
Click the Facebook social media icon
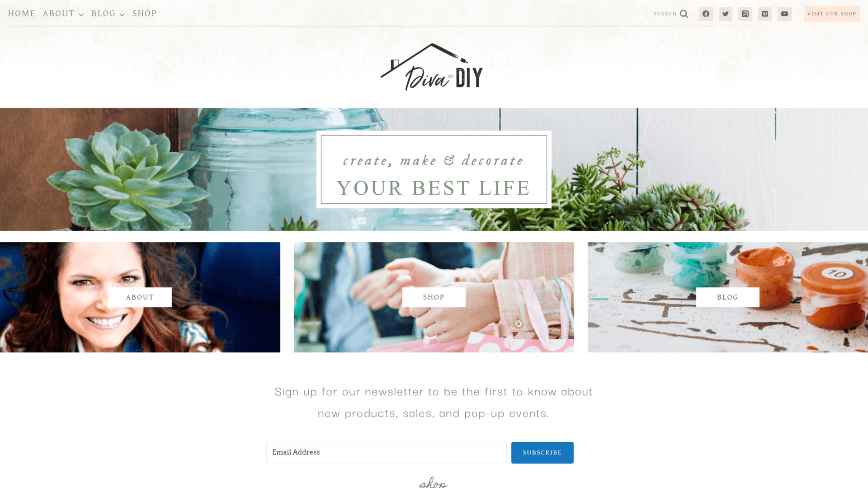pyautogui.click(x=706, y=14)
